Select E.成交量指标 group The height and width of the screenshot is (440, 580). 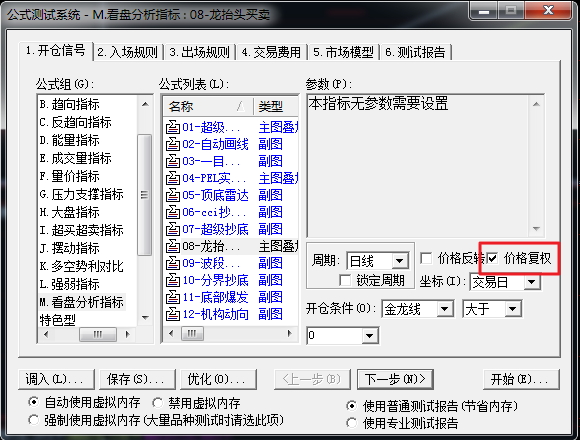coord(75,159)
